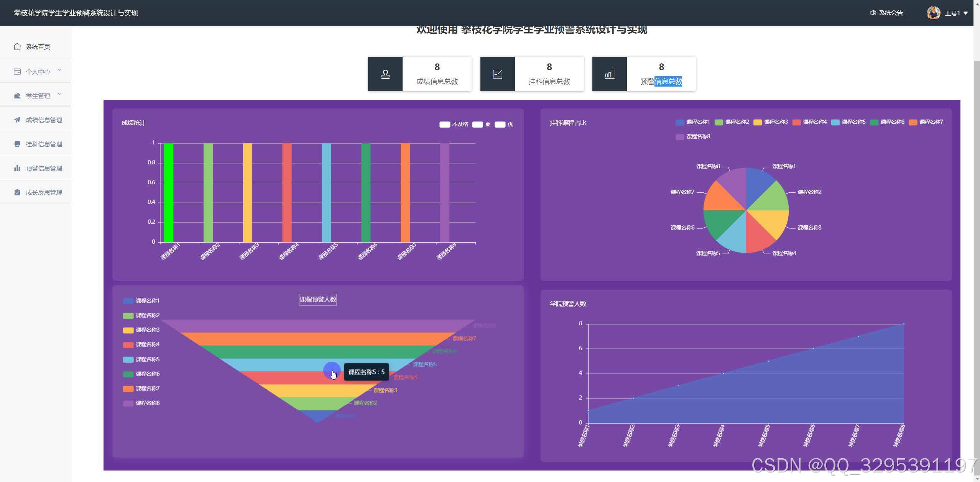Image resolution: width=980 pixels, height=482 pixels.
Task: Click the site title in the header
Action: coord(76,13)
